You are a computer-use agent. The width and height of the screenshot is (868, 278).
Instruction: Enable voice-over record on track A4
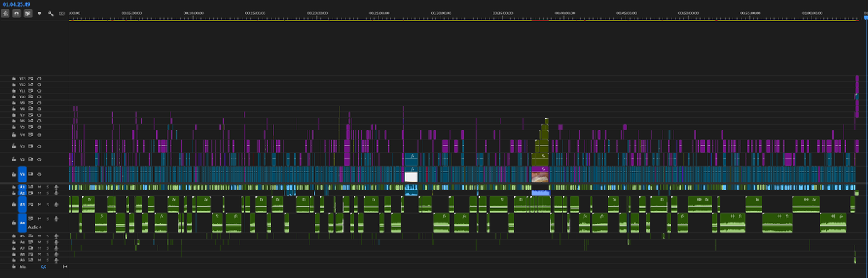pos(56,219)
